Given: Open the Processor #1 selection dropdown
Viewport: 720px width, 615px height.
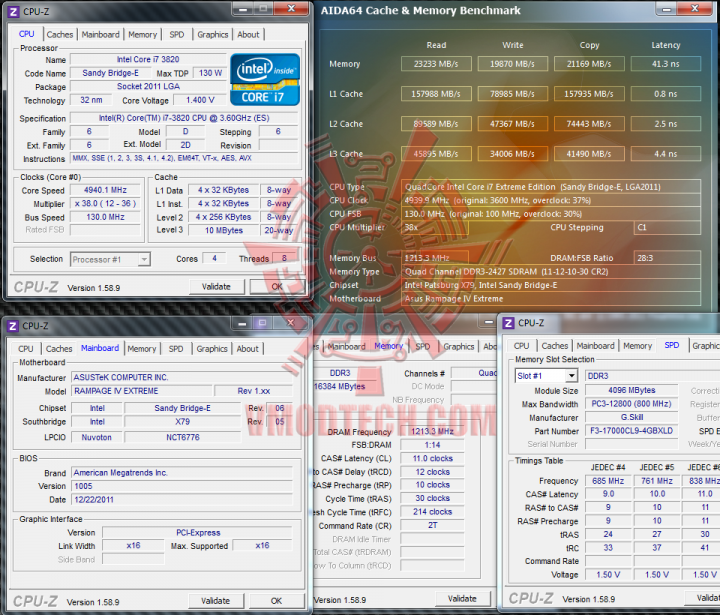Looking at the screenshot, I should click(x=144, y=260).
